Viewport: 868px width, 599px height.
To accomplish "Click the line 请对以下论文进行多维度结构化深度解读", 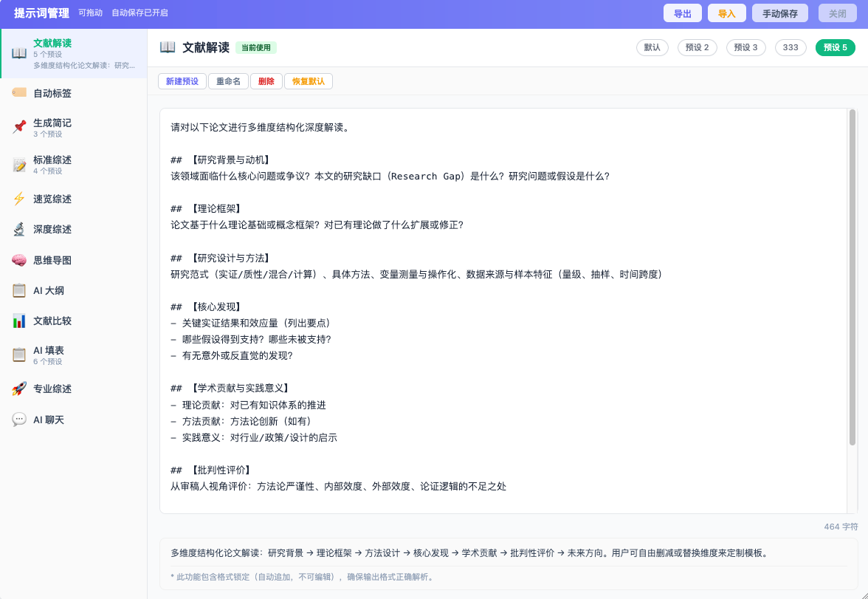I will (260, 127).
